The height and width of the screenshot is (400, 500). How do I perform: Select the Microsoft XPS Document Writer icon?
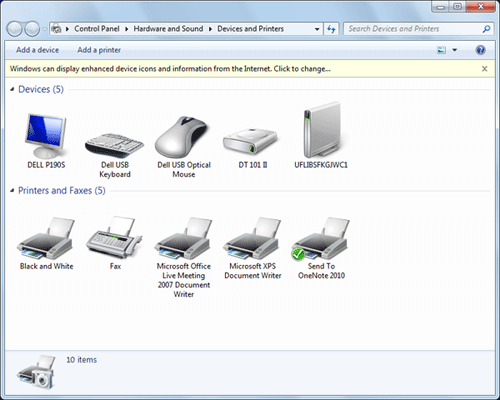pos(252,238)
